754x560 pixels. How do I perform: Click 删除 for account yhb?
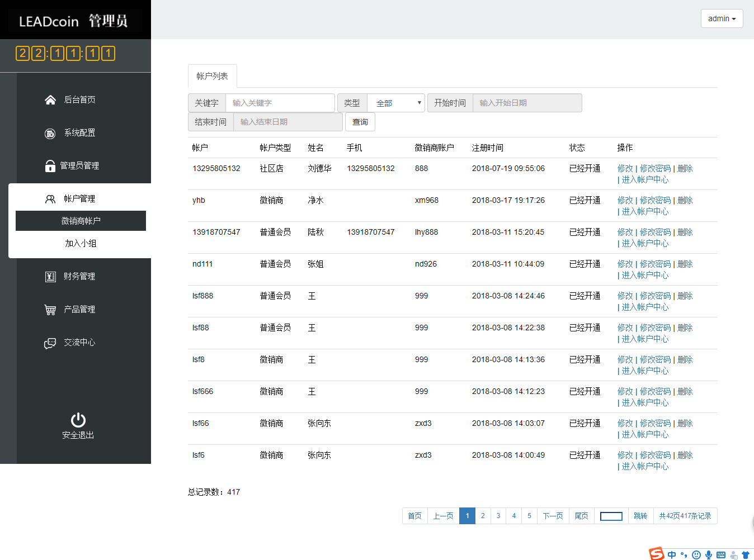(685, 200)
